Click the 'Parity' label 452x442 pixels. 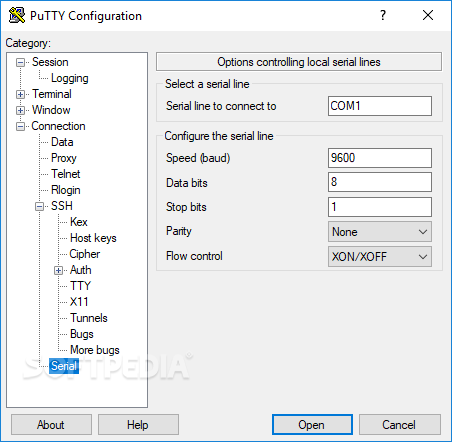point(179,231)
